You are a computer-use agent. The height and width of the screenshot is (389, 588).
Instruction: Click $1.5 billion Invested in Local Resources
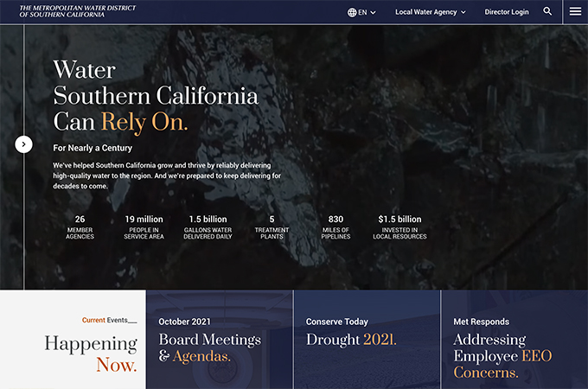[x=399, y=227]
